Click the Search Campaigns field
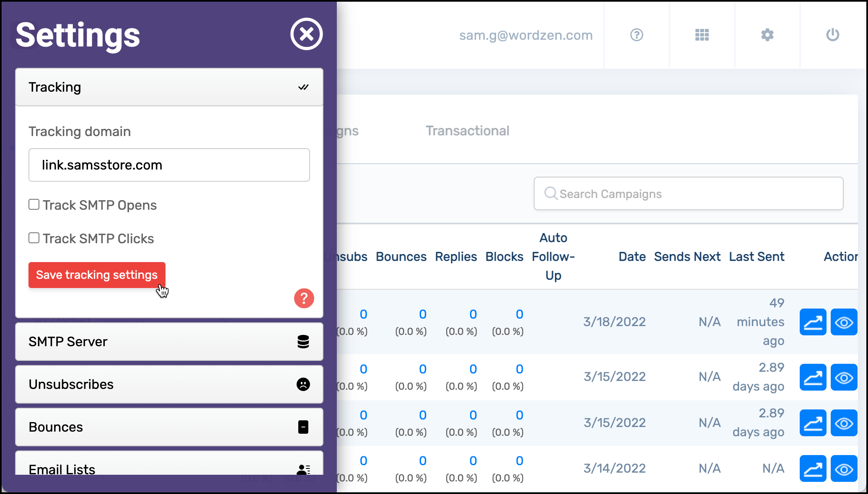Screen dimensions: 868x494 [x=688, y=193]
